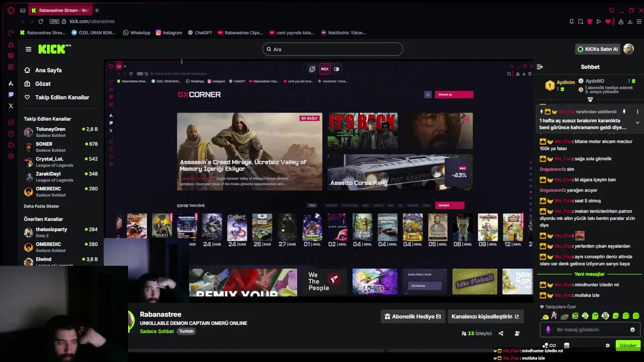Click the message input field
Image resolution: width=644 pixels, height=362 pixels.
(590, 330)
